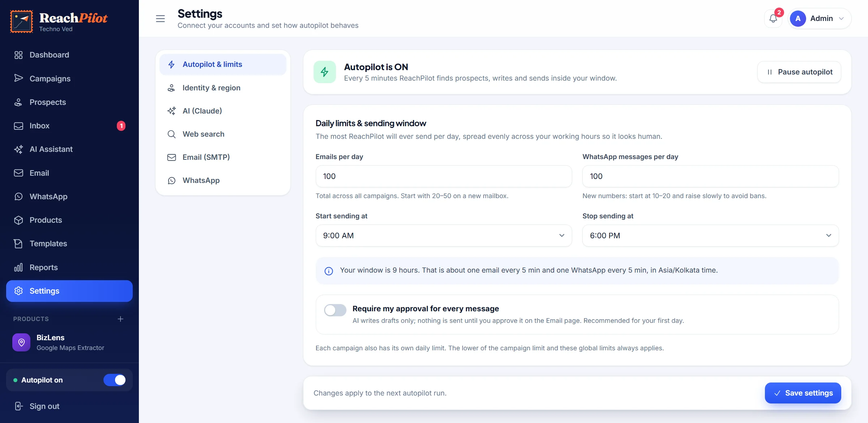Click the BizLens map pin icon

click(21, 342)
